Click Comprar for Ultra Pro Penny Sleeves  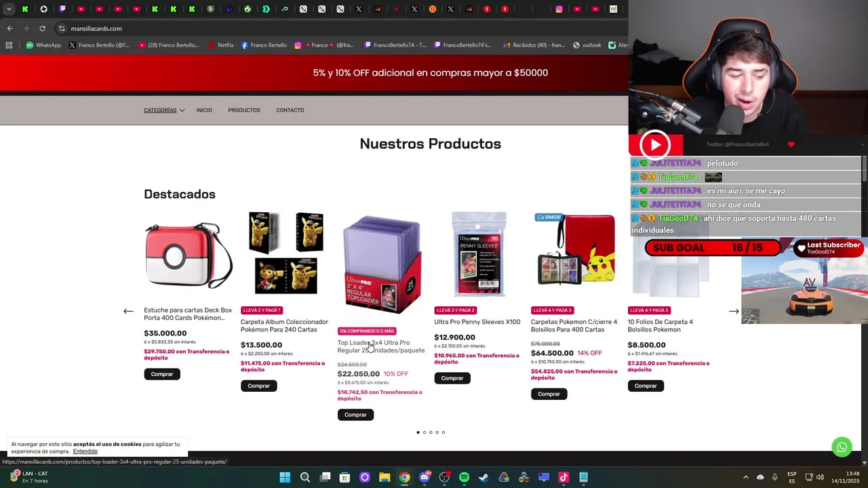pos(452,378)
